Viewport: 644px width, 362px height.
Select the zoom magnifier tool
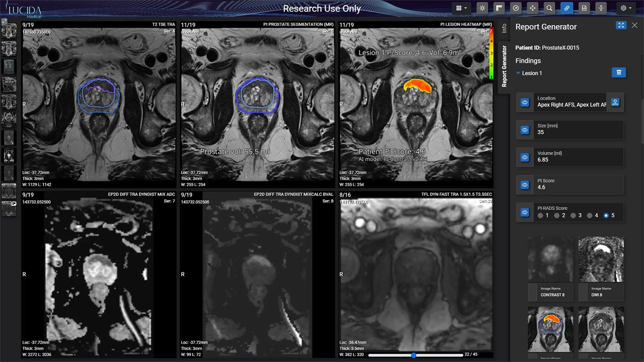[549, 8]
